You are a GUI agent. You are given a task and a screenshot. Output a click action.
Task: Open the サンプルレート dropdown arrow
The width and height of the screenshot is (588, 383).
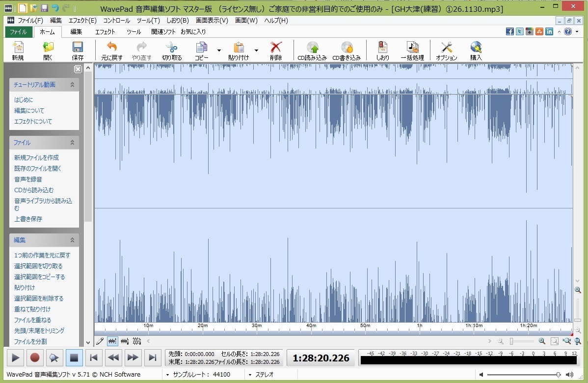[168, 374]
